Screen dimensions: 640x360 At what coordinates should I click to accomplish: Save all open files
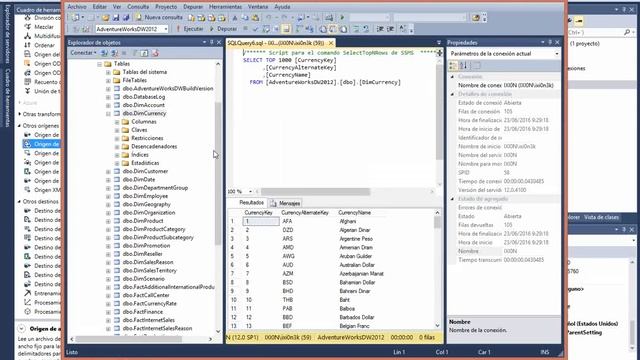pyautogui.click(x=126, y=18)
